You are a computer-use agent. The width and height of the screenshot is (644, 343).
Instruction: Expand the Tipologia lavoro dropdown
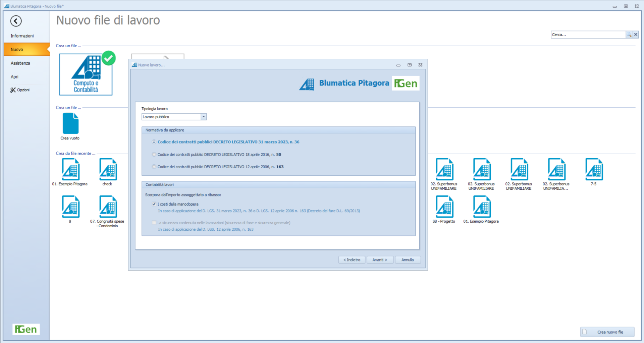pos(203,117)
